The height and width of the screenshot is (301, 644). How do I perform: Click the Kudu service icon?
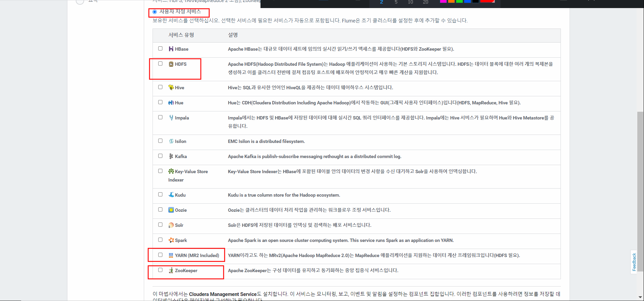tap(171, 195)
